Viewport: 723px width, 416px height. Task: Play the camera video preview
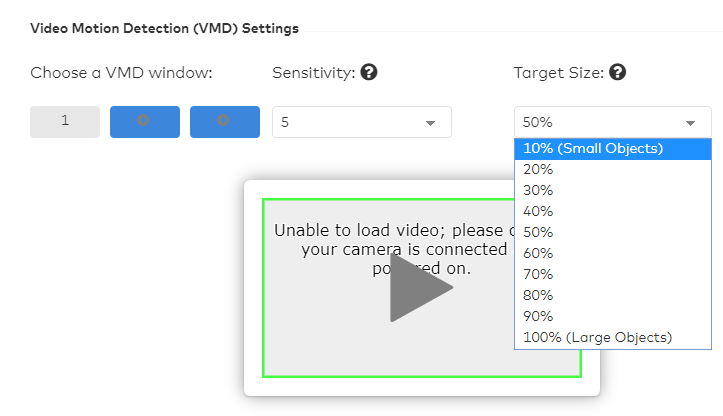point(420,288)
